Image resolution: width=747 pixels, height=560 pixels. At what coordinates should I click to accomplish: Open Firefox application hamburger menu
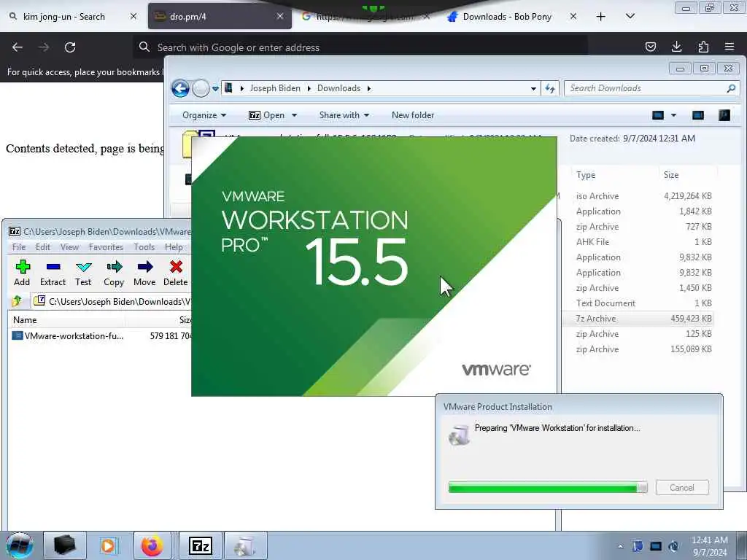click(x=729, y=47)
